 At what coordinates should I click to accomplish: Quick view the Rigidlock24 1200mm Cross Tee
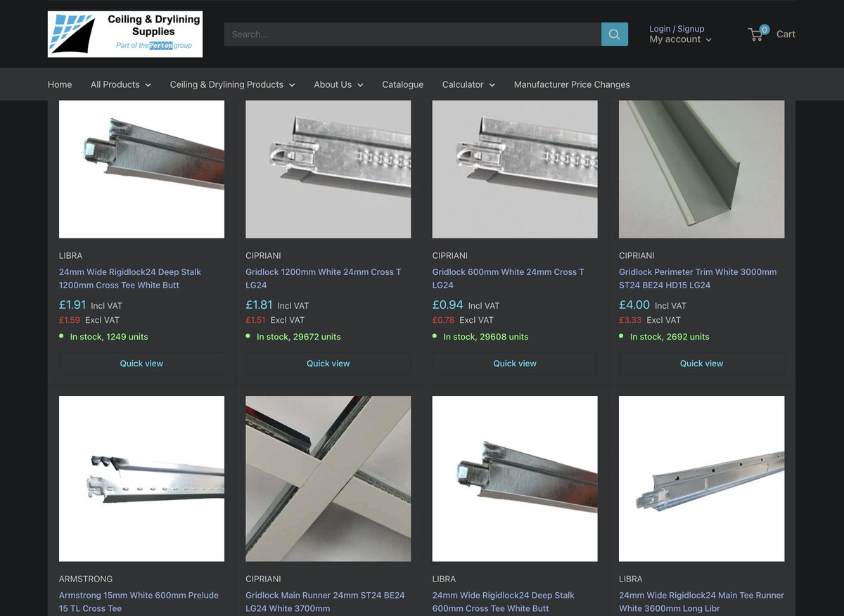click(141, 364)
